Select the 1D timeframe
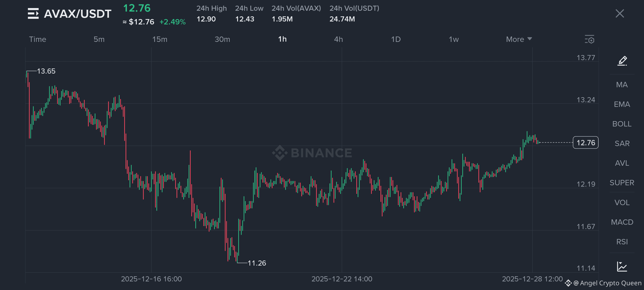This screenshot has height=290, width=644. click(x=396, y=39)
